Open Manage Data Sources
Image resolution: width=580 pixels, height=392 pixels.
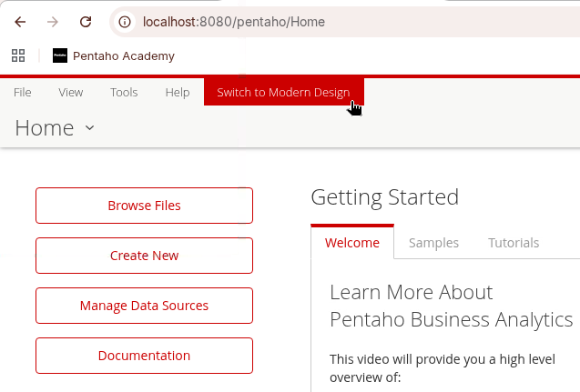click(144, 306)
